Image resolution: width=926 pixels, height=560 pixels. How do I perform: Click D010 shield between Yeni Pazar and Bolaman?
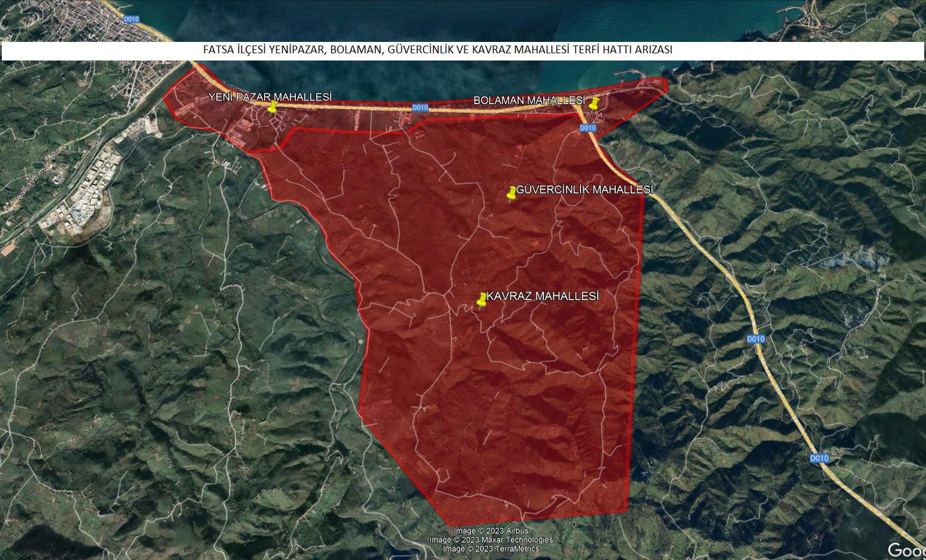coord(420,108)
